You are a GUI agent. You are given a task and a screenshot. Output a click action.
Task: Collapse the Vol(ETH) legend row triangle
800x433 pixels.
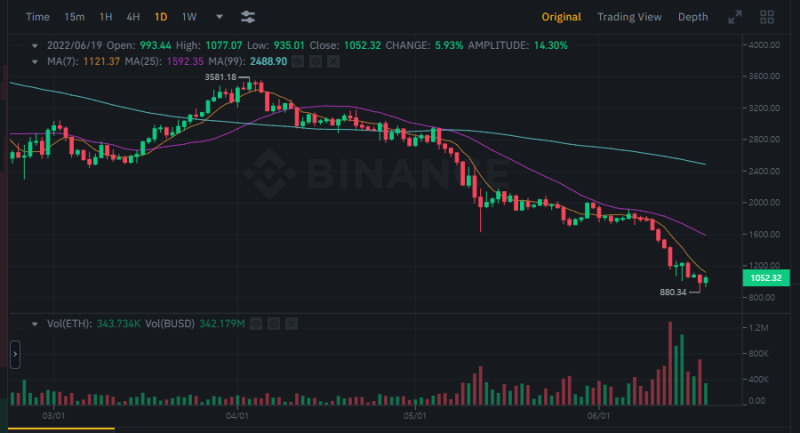(35, 324)
